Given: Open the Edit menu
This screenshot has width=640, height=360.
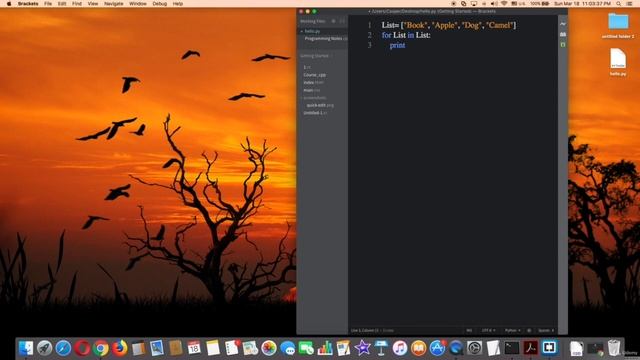Looking at the screenshot, I should [62, 4].
